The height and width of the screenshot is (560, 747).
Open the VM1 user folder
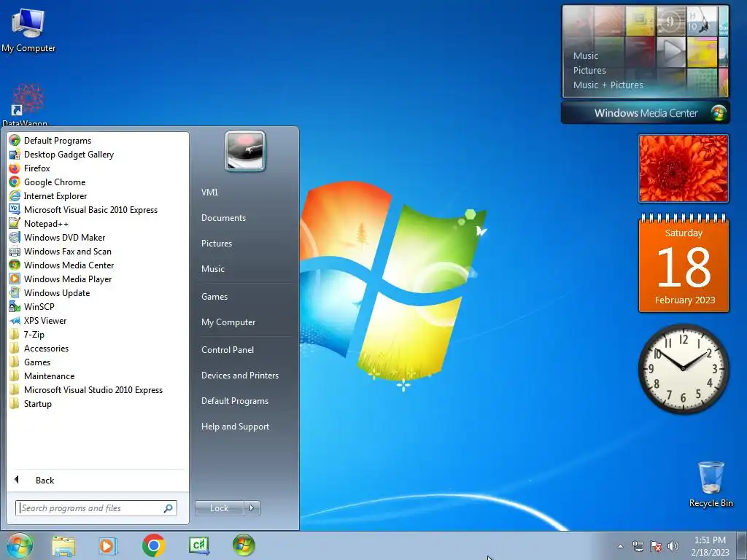point(209,192)
